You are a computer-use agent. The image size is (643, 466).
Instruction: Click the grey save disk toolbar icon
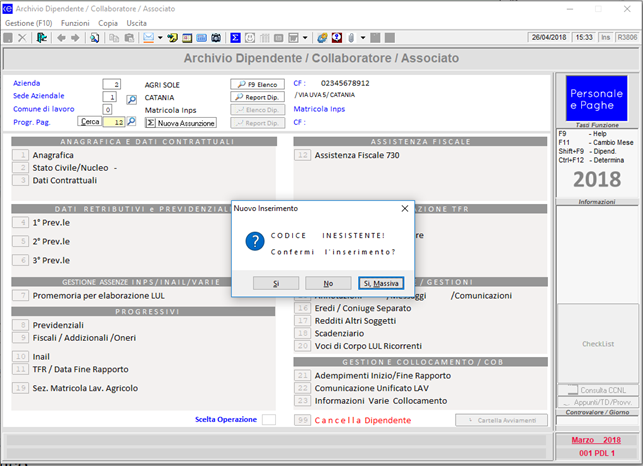tap(8, 38)
